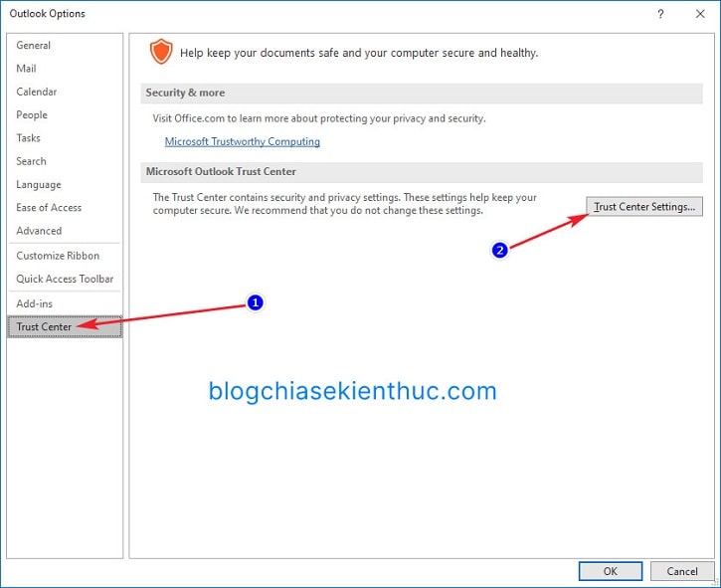721x588 pixels.
Task: Dismiss the dialog with Cancel
Action: click(682, 571)
